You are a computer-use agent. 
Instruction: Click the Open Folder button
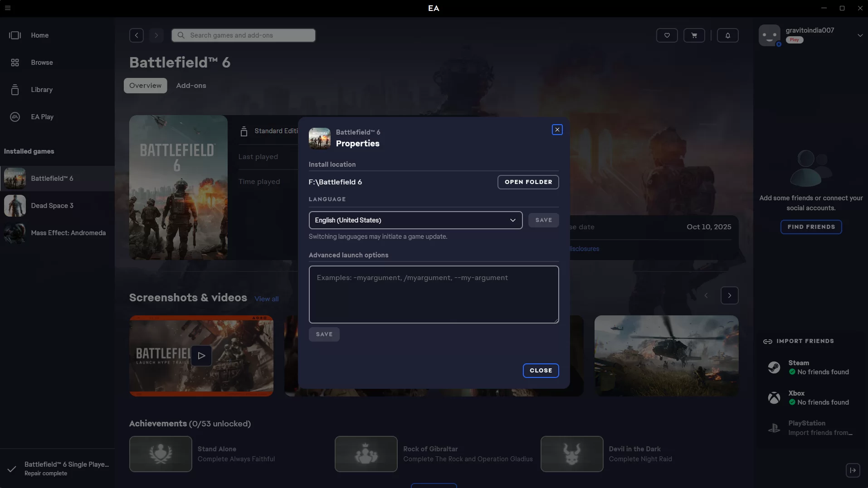pyautogui.click(x=528, y=182)
